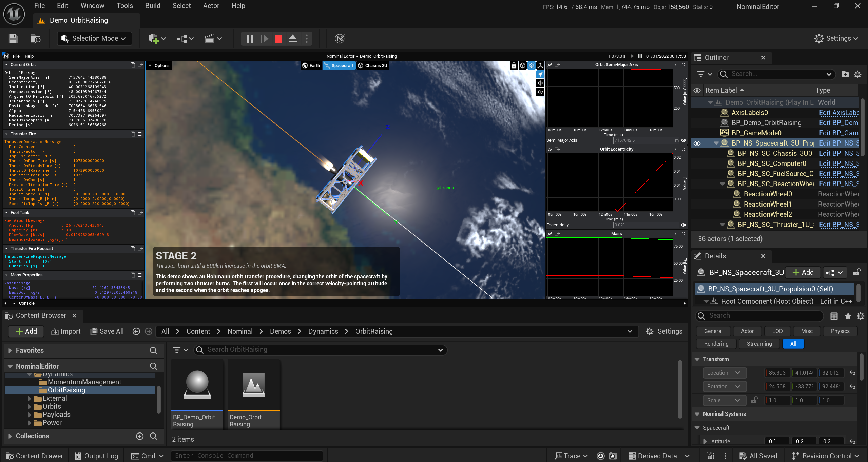Toggle Semi Major Axis series visibility eye
This screenshot has width=868, height=462.
683,140
